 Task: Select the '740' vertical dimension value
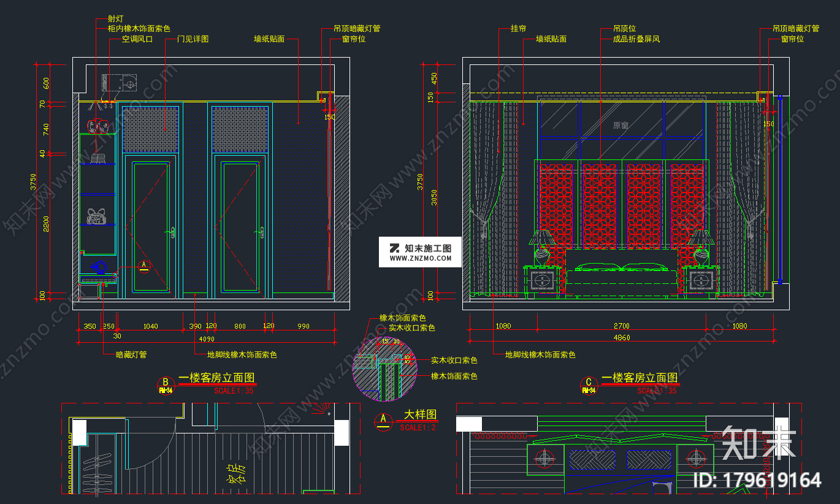[x=46, y=129]
